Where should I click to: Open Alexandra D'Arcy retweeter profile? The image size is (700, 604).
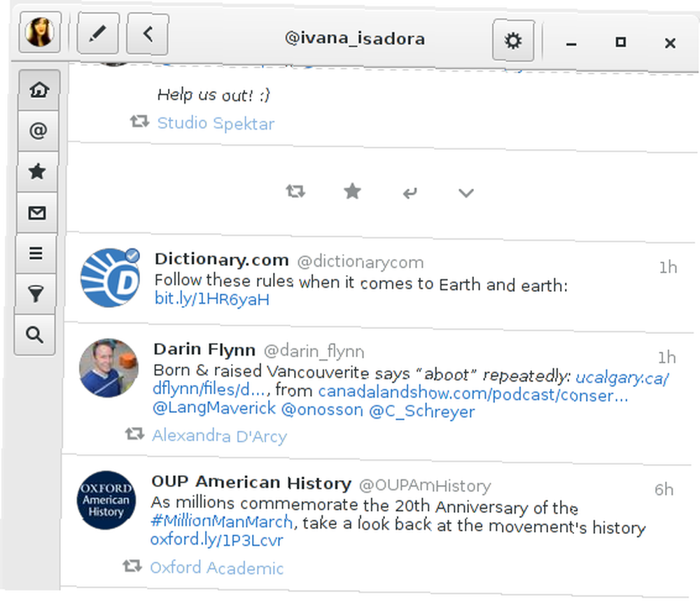pyautogui.click(x=219, y=436)
